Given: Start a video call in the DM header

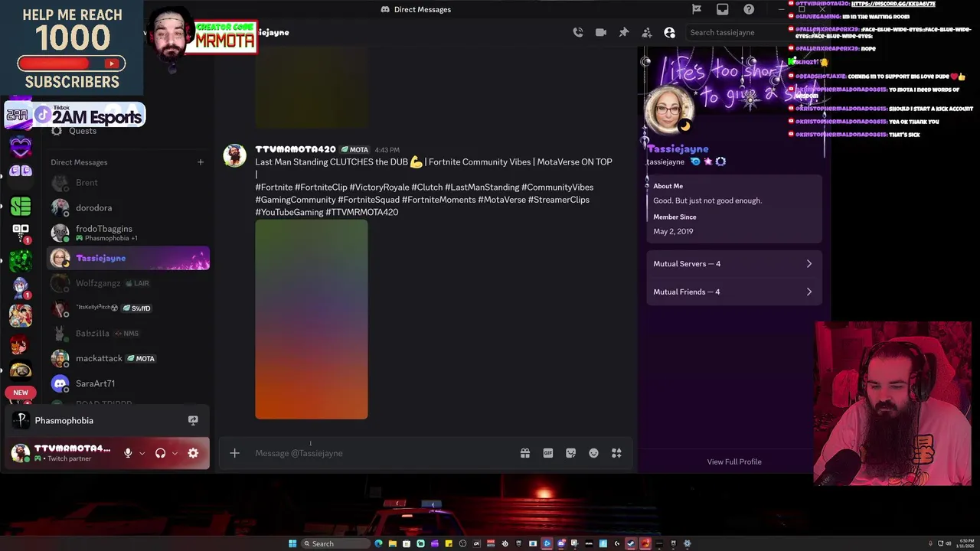Looking at the screenshot, I should (601, 32).
